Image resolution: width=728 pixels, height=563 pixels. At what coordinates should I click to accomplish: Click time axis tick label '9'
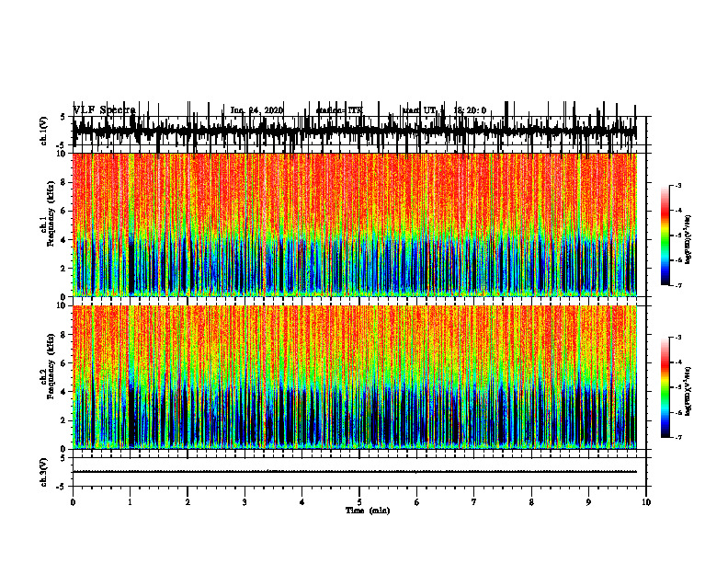(588, 502)
